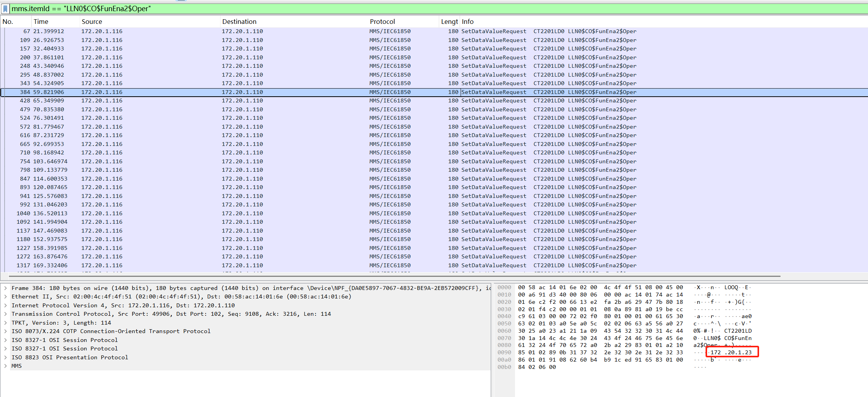Select packet 1227 at time 158.391985
Screen dimensions: 868x397
(x=434, y=248)
